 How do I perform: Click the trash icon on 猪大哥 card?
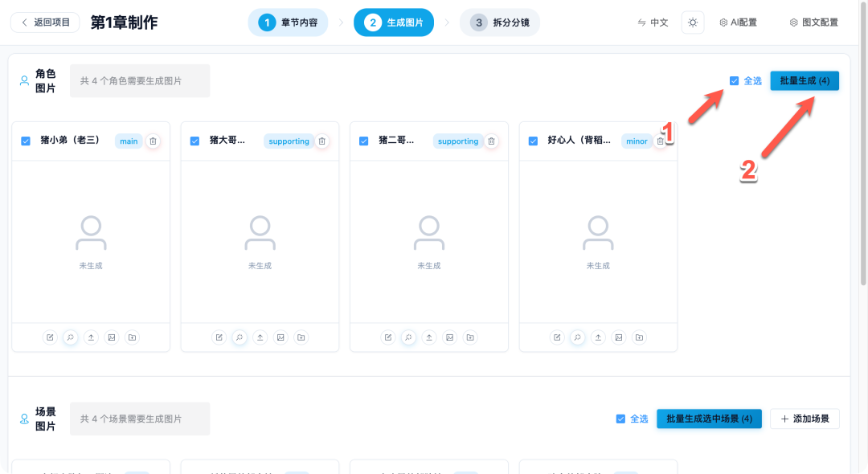click(321, 141)
